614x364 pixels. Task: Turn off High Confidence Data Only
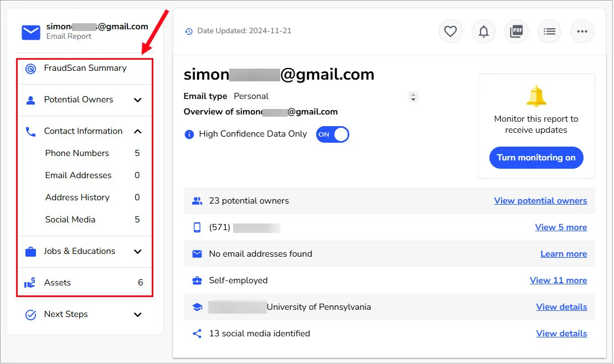coord(332,134)
